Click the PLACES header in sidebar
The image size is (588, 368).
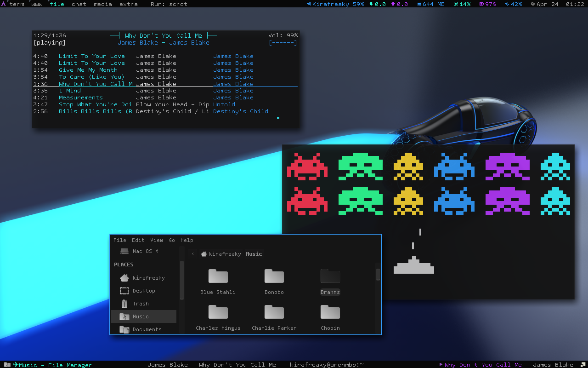click(x=124, y=264)
